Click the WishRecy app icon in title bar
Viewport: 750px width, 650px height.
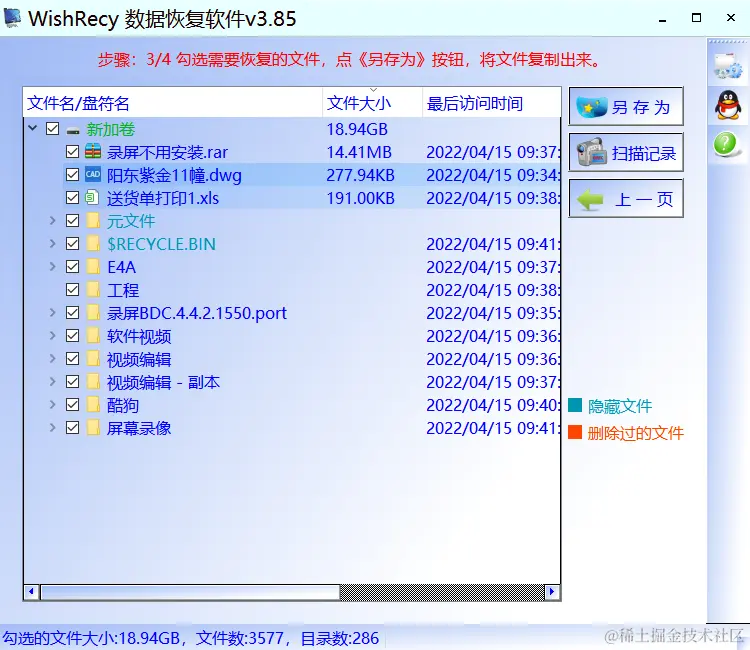[12, 18]
